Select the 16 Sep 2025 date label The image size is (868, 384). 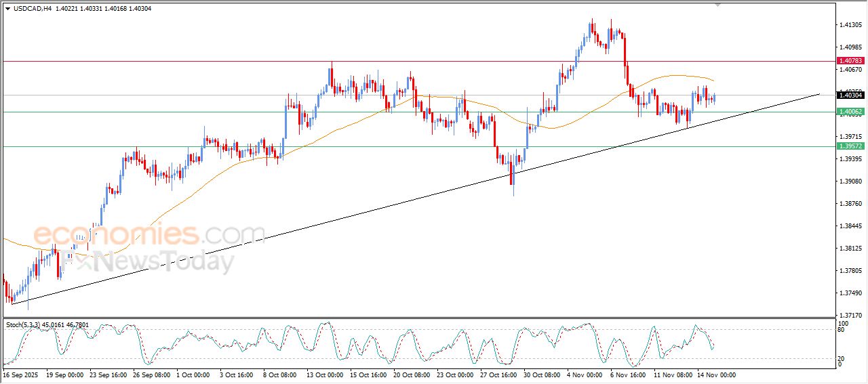click(x=21, y=375)
